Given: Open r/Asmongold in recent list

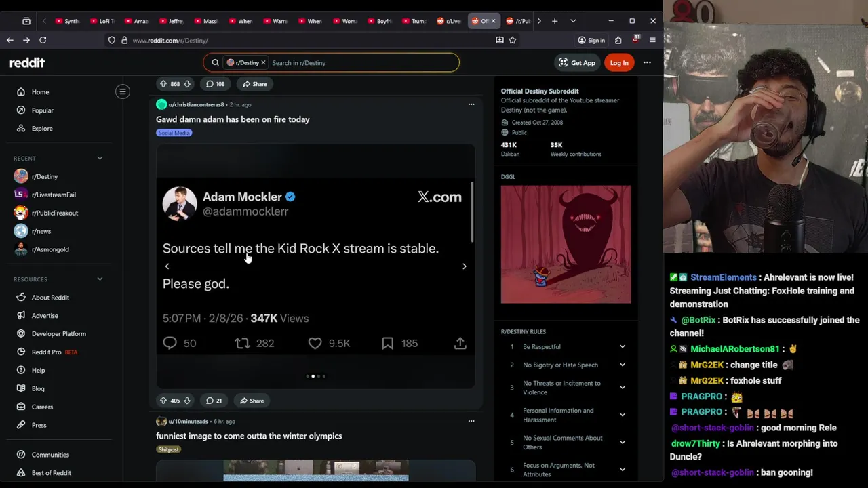Looking at the screenshot, I should click(x=50, y=249).
